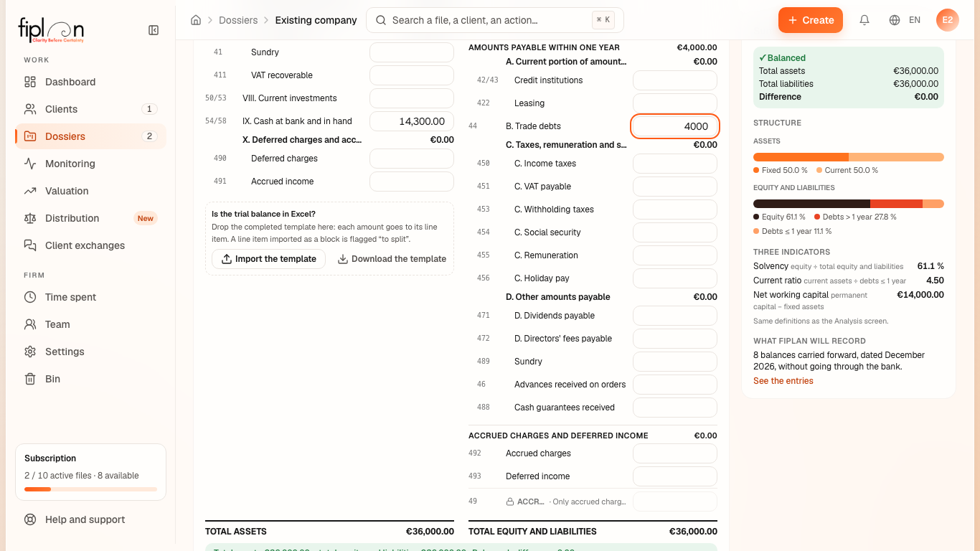The height and width of the screenshot is (551, 980).
Task: Open user avatar E2 menu
Action: 948,20
